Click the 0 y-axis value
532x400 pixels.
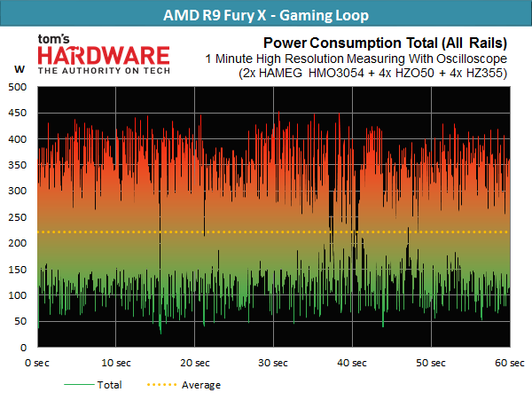(x=23, y=348)
